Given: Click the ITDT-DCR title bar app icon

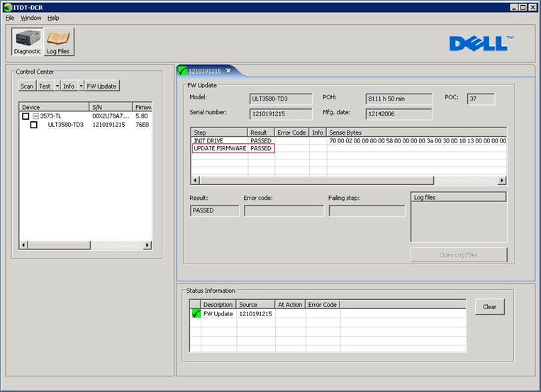Looking at the screenshot, I should click(x=7, y=6).
